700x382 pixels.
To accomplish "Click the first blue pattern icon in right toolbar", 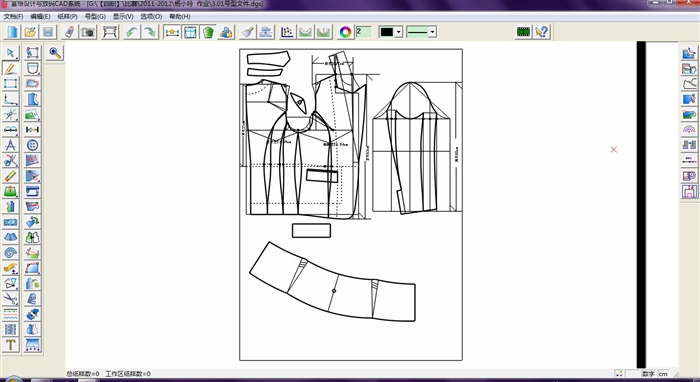I will click(x=689, y=53).
